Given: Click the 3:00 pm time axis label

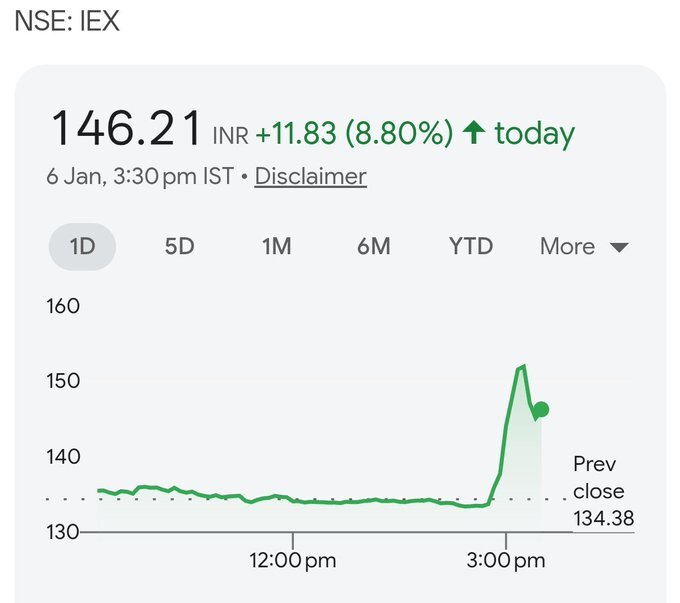Looking at the screenshot, I should pyautogui.click(x=509, y=560).
